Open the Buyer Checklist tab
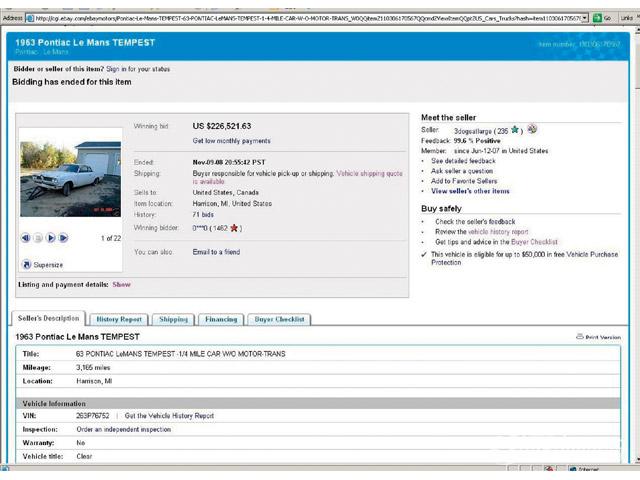 (279, 319)
